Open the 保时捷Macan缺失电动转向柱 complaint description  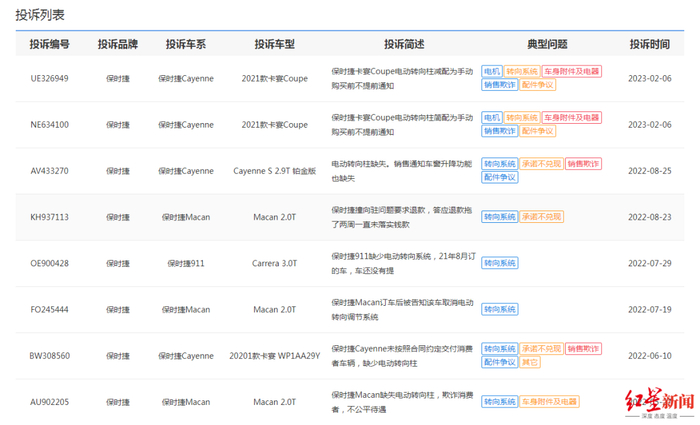pyautogui.click(x=402, y=402)
